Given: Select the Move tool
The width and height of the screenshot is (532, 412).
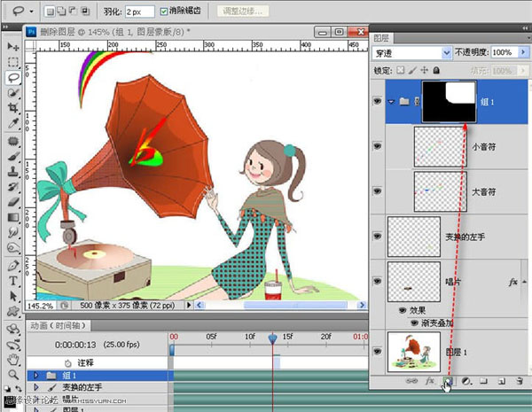Looking at the screenshot, I should [13, 46].
